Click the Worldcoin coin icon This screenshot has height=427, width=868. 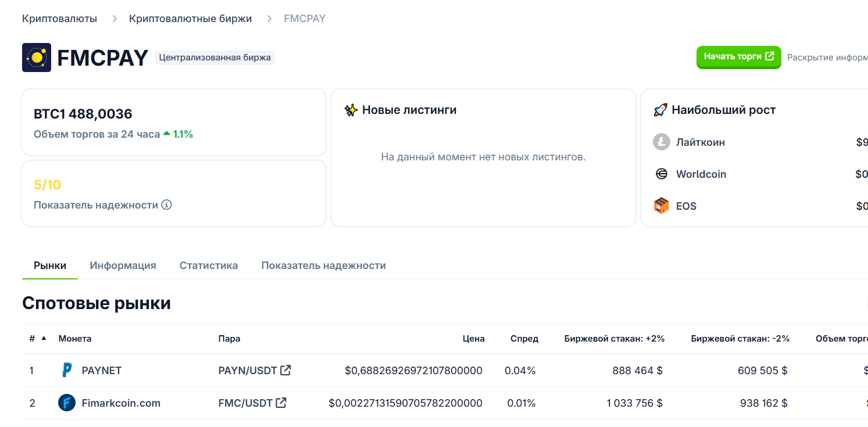click(x=662, y=174)
